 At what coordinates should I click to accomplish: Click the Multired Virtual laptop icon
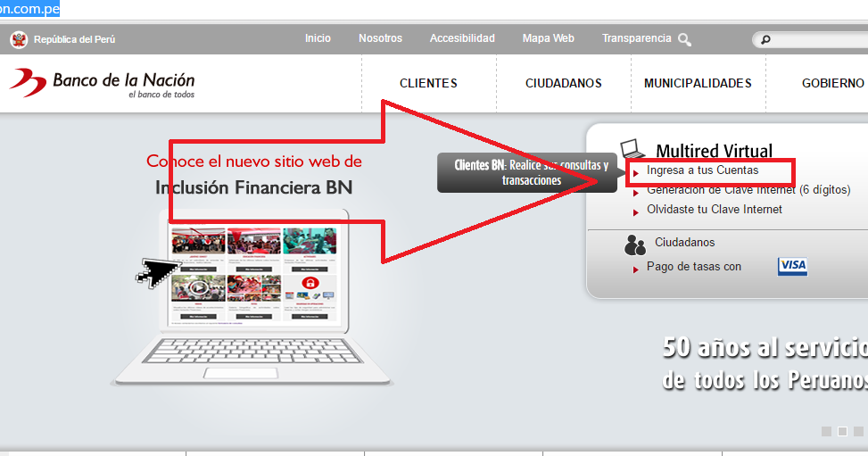tap(632, 148)
